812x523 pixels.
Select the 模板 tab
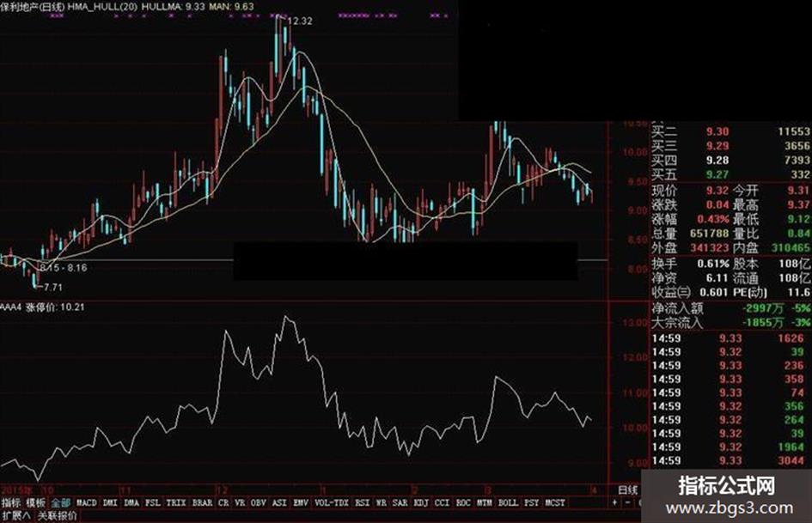[x=36, y=502]
